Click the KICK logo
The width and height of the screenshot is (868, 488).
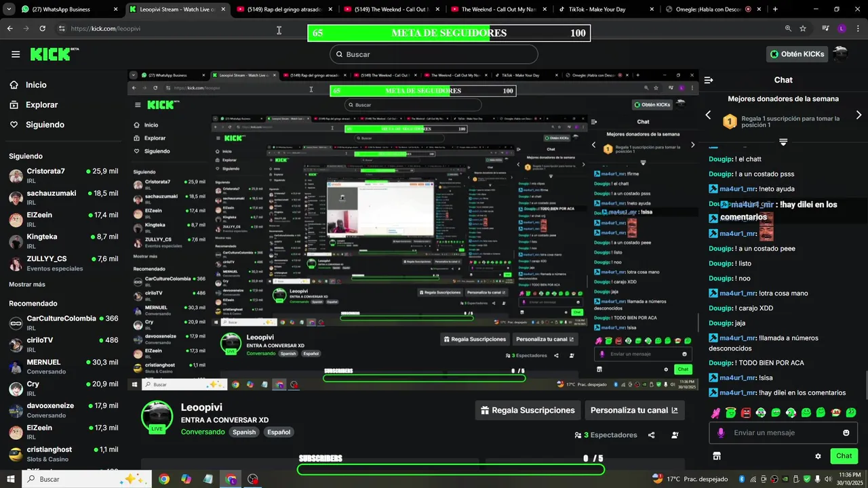pos(55,54)
